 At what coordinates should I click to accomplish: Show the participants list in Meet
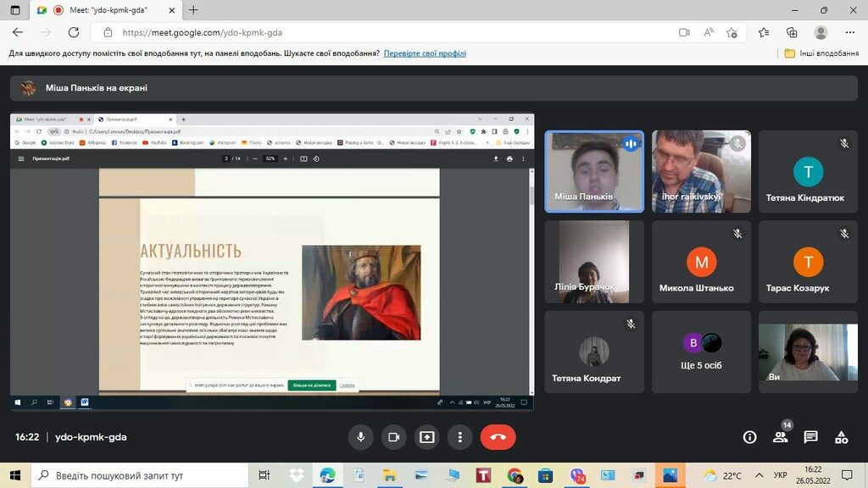tap(780, 437)
